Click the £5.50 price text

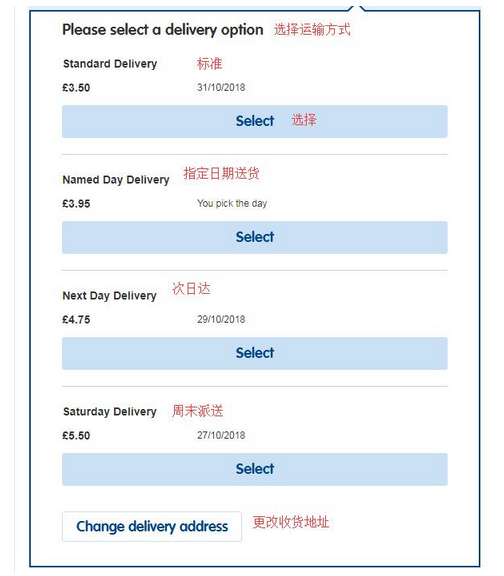(x=76, y=436)
